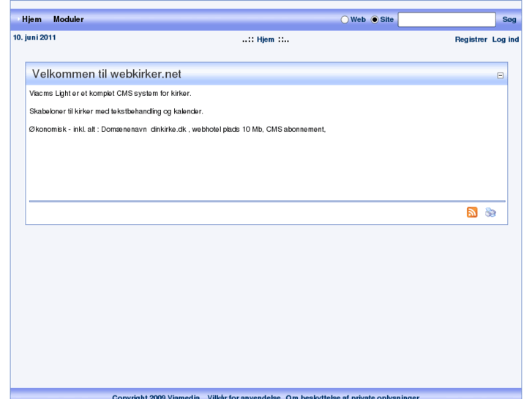
Task: Select the Web search radio button
Action: point(345,20)
